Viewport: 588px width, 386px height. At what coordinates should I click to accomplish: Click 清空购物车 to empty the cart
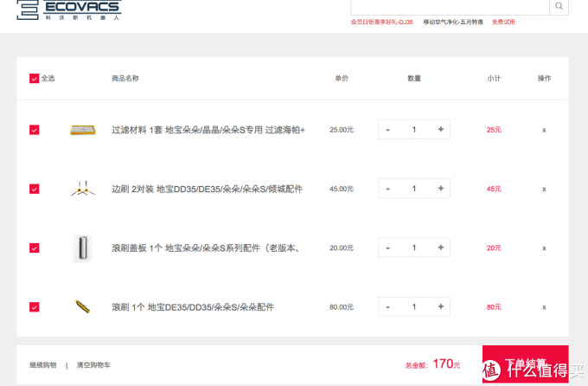93,365
